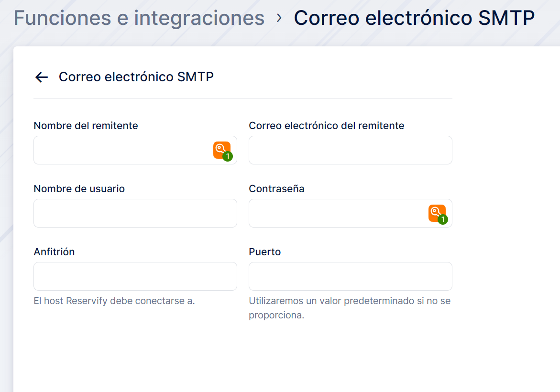This screenshot has height=392, width=560.
Task: Click the Correo electrónico del remitente label
Action: pos(326,126)
